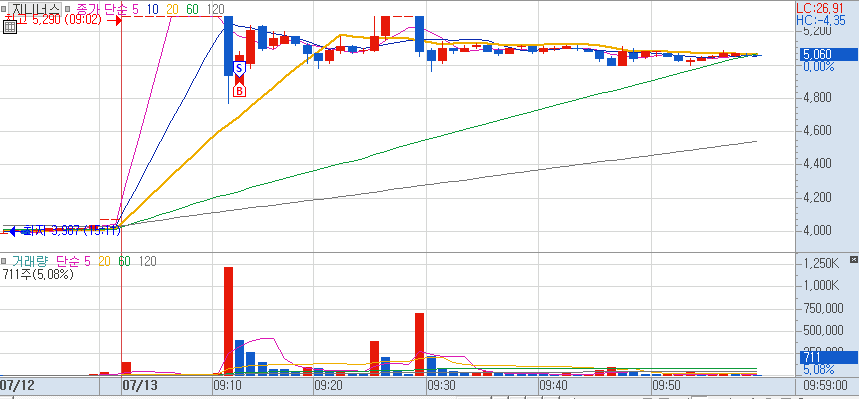Viewport: 859px width, 399px height.
Task: Select volume moving average 20 legend
Action: click(106, 262)
